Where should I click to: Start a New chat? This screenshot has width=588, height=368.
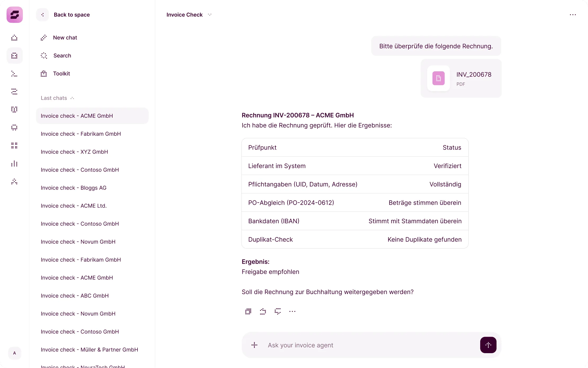click(x=65, y=38)
